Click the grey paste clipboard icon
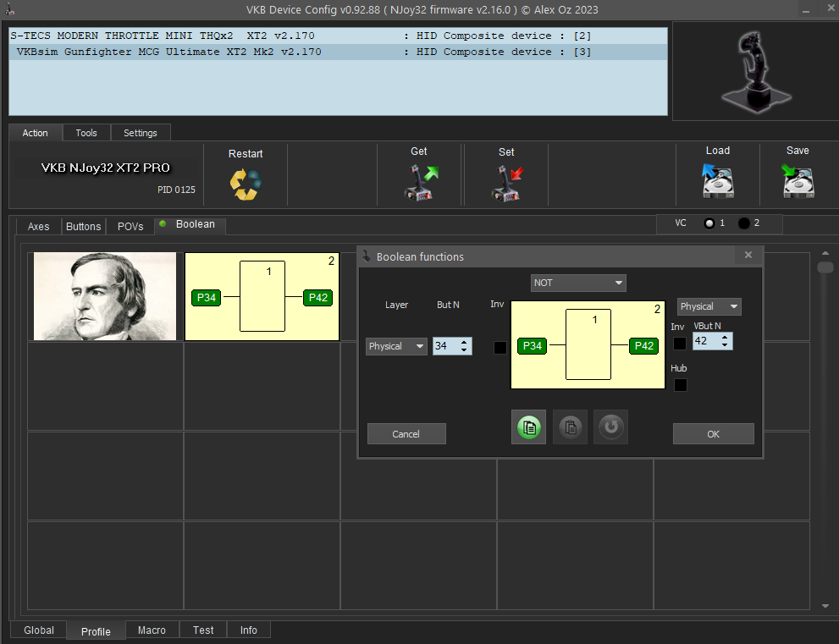The image size is (839, 644). (570, 428)
